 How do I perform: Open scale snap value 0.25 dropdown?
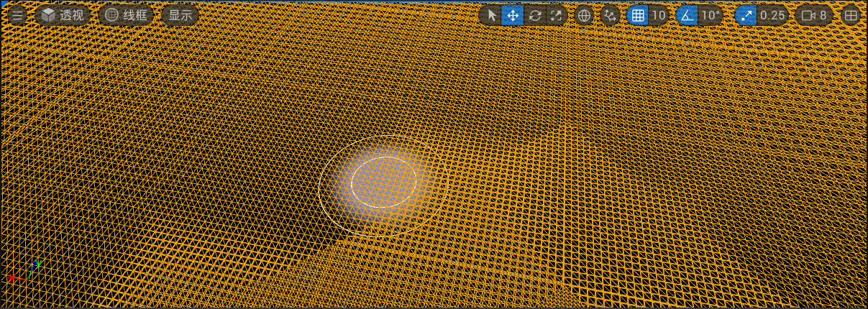[772, 15]
